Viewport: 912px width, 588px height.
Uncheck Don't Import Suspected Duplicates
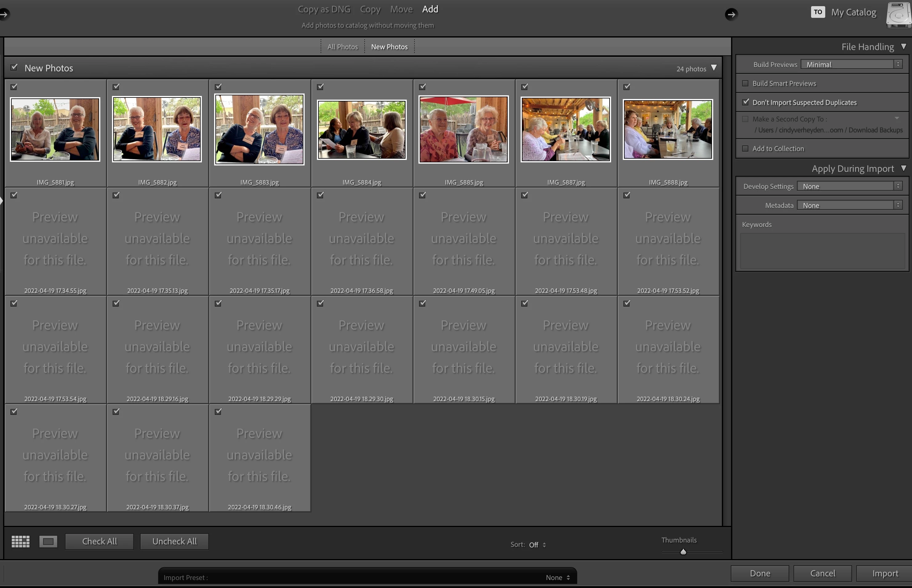click(x=746, y=102)
